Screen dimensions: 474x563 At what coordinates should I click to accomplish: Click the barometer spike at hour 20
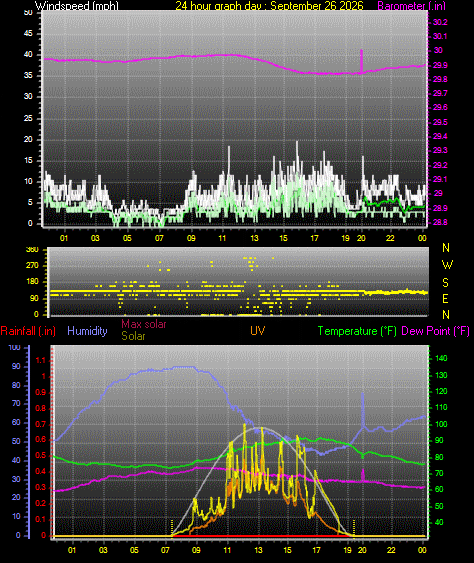(361, 61)
